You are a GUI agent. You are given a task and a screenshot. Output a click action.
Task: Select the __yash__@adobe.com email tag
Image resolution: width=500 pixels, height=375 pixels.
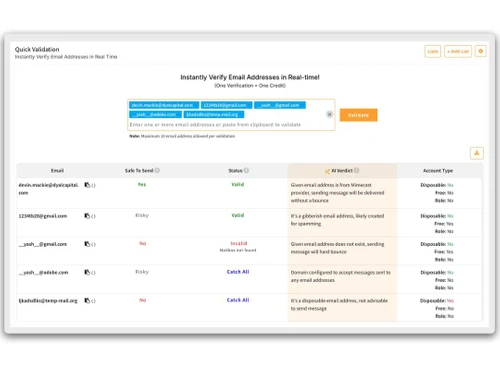(155, 115)
